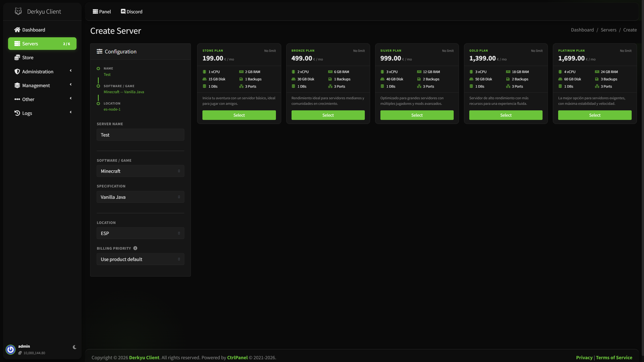Click the Administration shield icon

pyautogui.click(x=17, y=72)
